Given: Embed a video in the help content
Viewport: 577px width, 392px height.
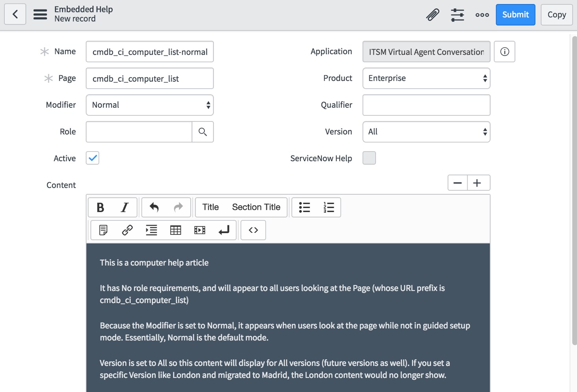Looking at the screenshot, I should pos(199,230).
